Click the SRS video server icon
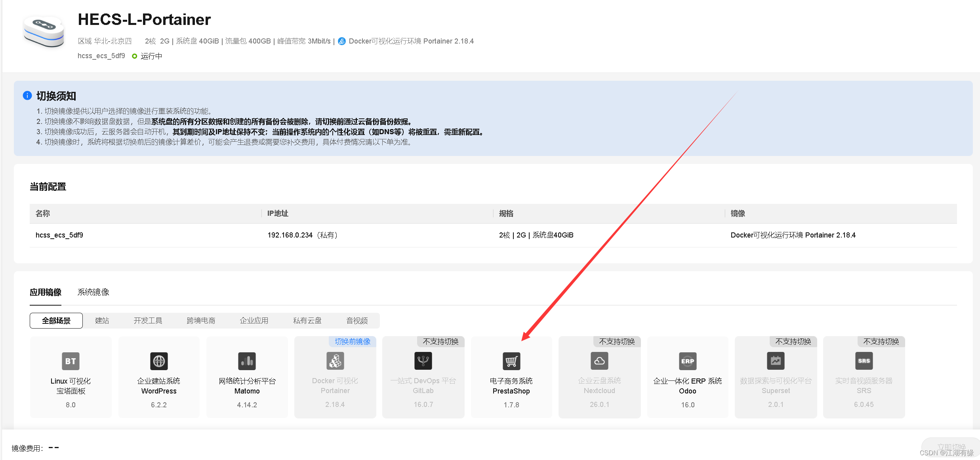 (x=864, y=361)
